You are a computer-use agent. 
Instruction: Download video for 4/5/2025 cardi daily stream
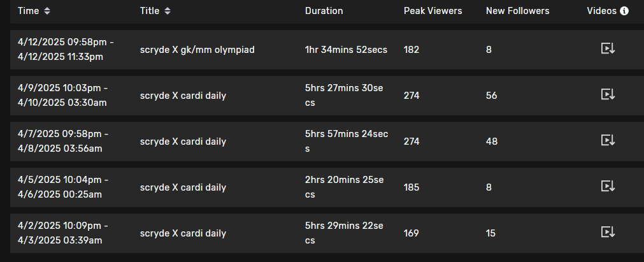pos(608,187)
